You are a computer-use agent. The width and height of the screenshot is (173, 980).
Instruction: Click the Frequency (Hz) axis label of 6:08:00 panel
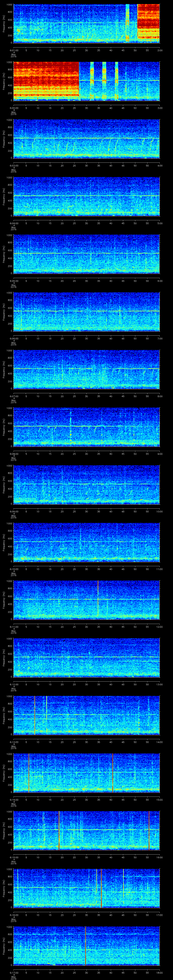(4, 427)
